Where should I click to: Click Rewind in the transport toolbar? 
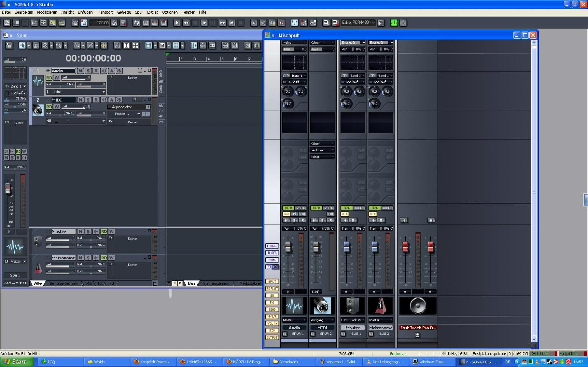pyautogui.click(x=186, y=23)
